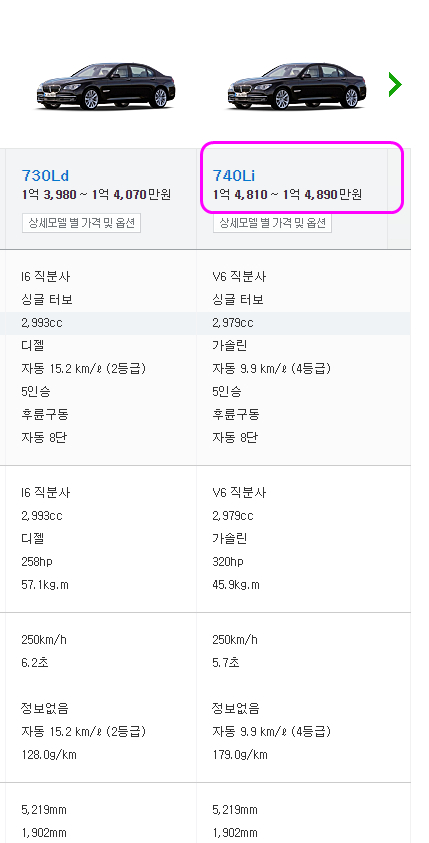Click 730Ld 후륜구동 drivetrain cell

pos(45,415)
